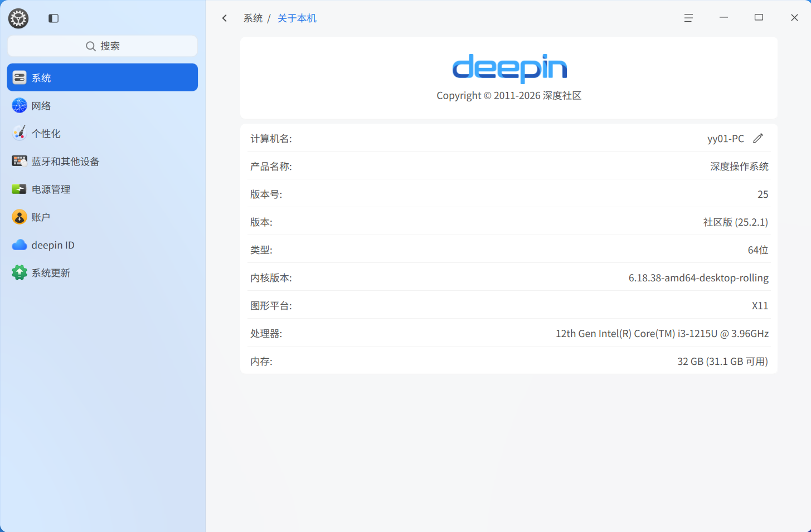
Task: Click the 系统更新 upgrade icon
Action: pyautogui.click(x=20, y=272)
